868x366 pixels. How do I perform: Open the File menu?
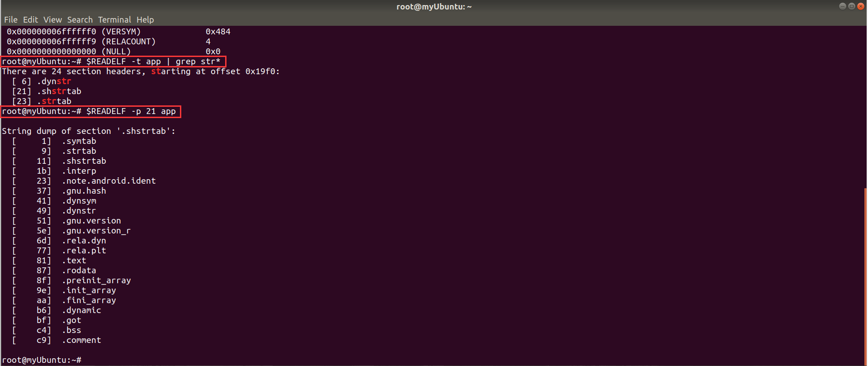[11, 20]
